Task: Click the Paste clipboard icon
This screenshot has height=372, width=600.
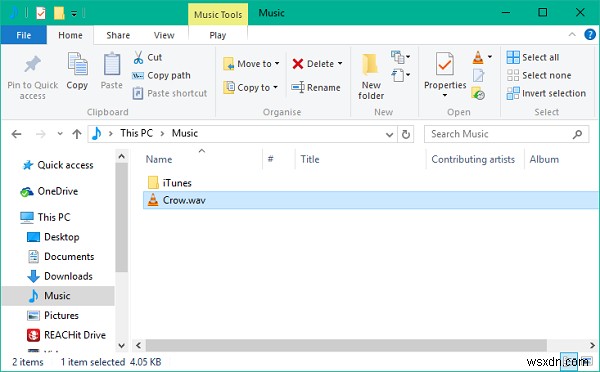Action: point(112,64)
